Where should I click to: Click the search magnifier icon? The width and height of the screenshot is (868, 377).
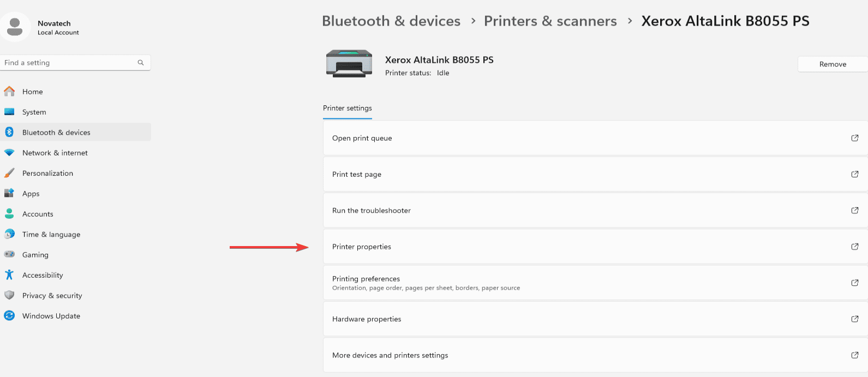pyautogui.click(x=141, y=63)
